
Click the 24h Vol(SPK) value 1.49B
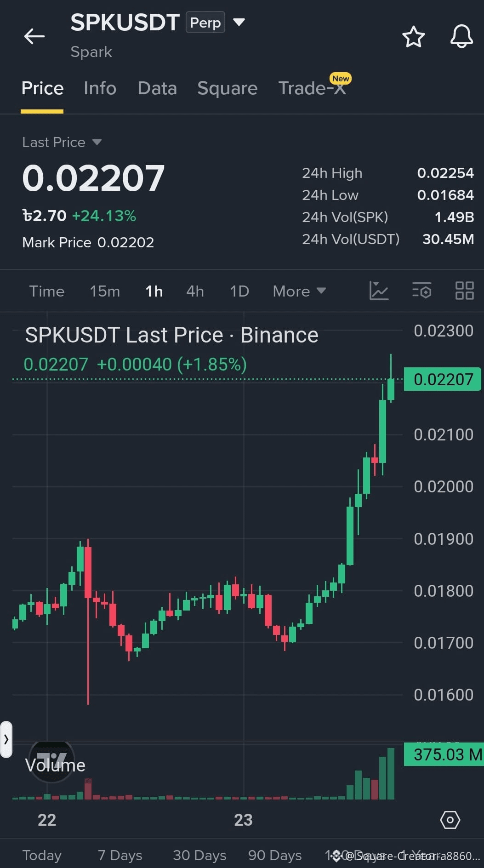point(454,217)
